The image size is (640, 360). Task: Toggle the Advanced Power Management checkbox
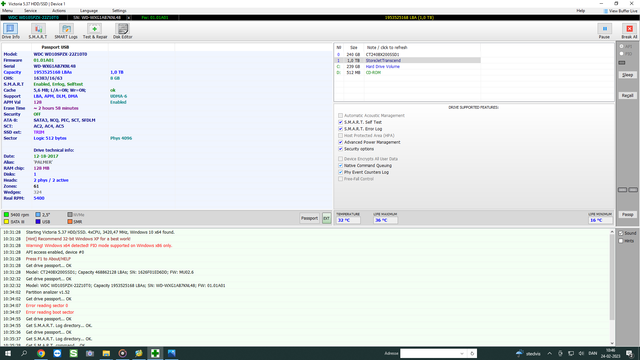tap(340, 142)
